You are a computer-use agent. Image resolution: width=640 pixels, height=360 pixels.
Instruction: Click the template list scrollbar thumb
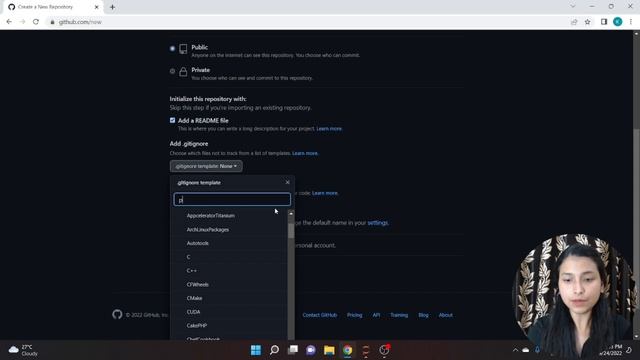coord(291,230)
